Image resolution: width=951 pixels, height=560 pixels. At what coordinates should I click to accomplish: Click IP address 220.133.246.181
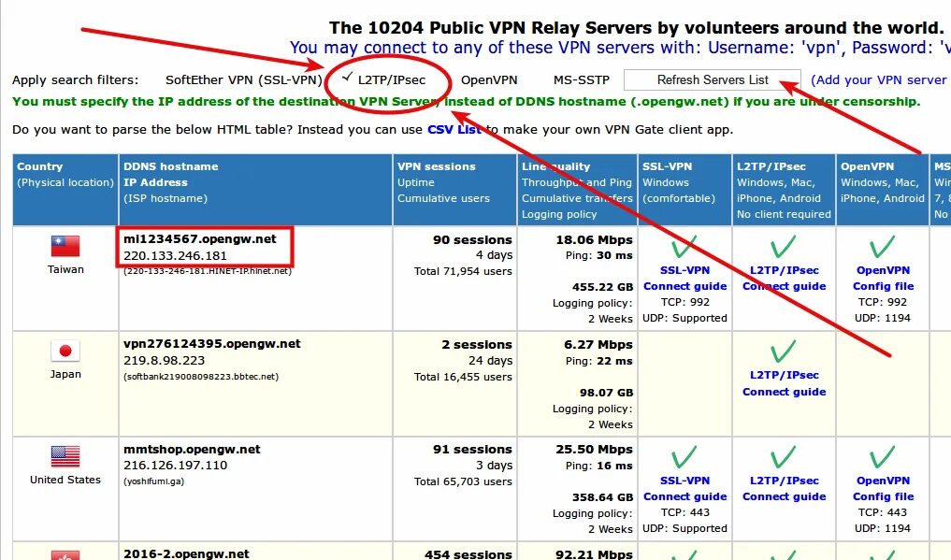point(175,256)
